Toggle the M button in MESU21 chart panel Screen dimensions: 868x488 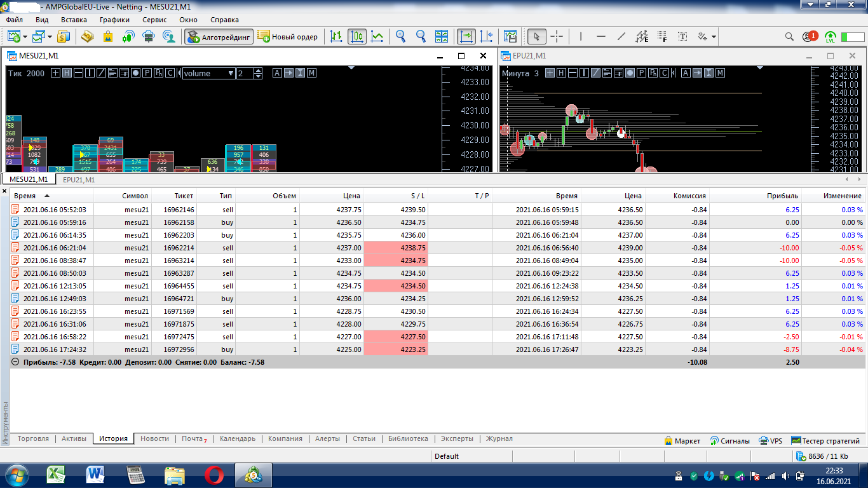[311, 73]
